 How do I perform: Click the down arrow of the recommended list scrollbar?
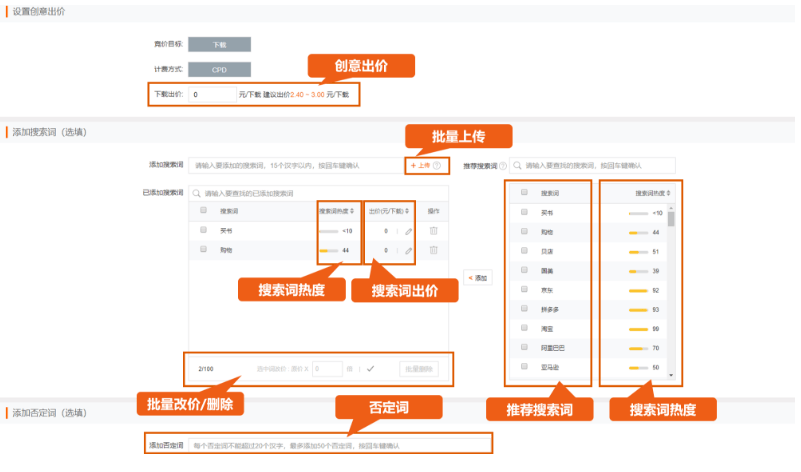671,375
